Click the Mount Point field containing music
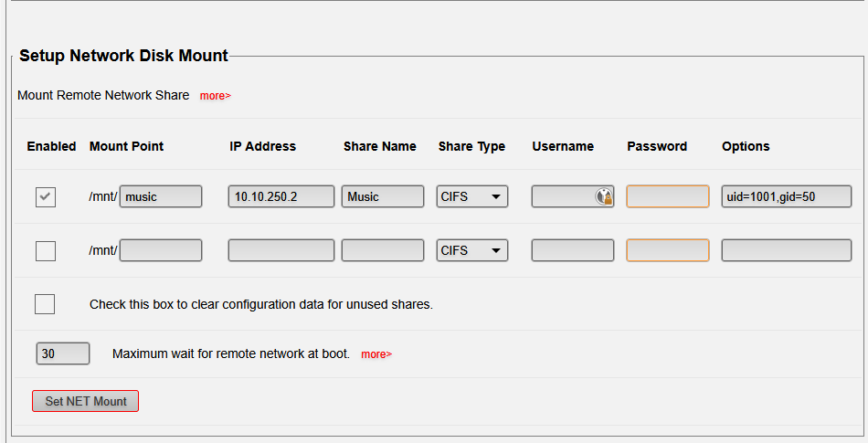Screen dimensions: 868x443 coord(161,196)
